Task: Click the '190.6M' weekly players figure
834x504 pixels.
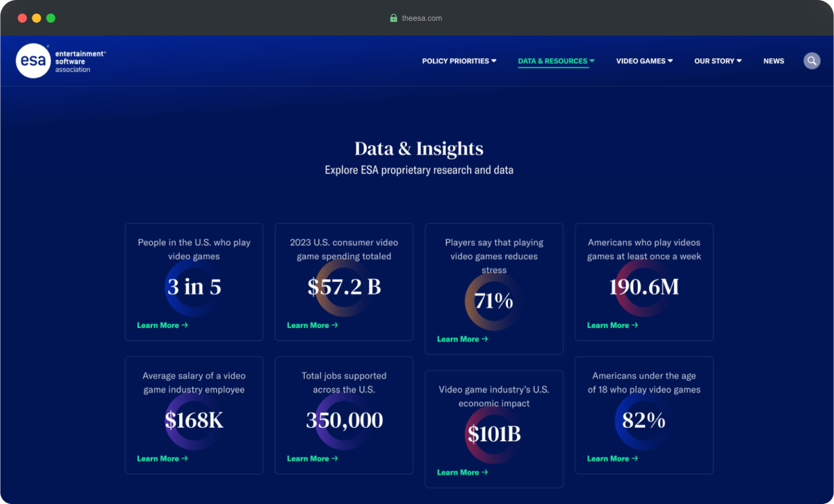Action: coord(644,287)
